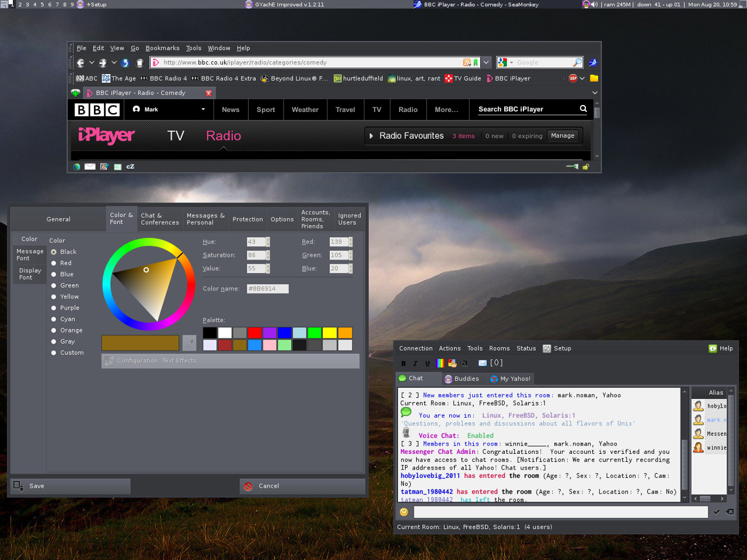Image resolution: width=747 pixels, height=560 pixels.
Task: Focus the chat message input box
Action: pos(561,512)
